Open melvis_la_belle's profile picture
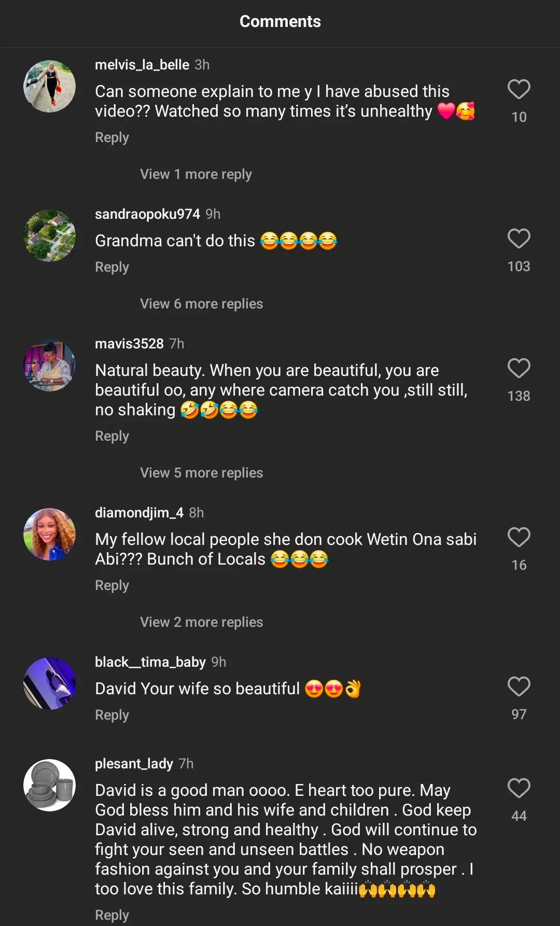560x926 pixels. (x=50, y=87)
